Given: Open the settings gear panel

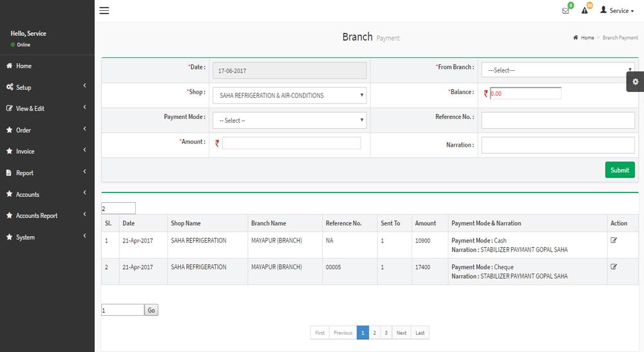Looking at the screenshot, I should coord(635,82).
